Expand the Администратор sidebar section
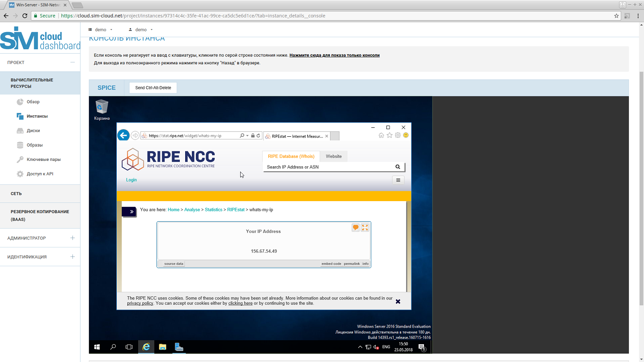The width and height of the screenshot is (644, 362). 72,238
